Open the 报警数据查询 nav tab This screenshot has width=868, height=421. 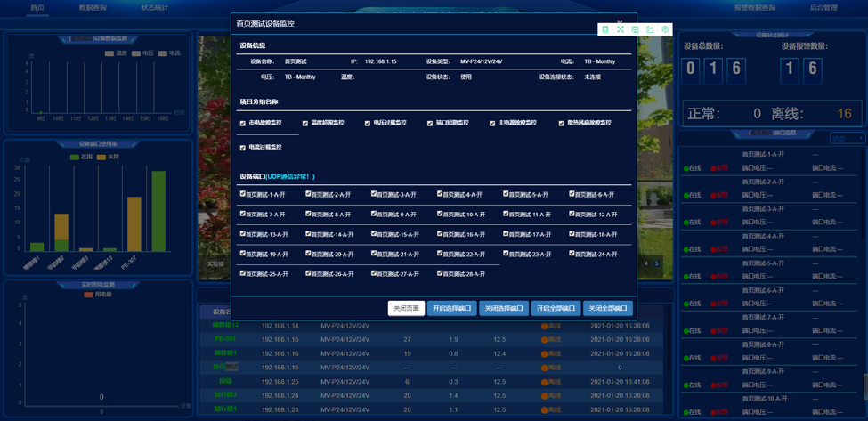click(x=755, y=8)
